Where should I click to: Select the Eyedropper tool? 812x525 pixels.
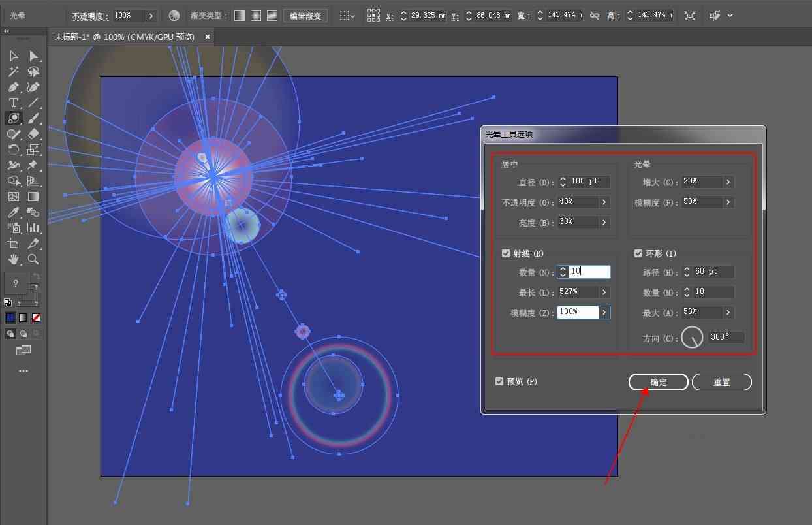point(13,213)
